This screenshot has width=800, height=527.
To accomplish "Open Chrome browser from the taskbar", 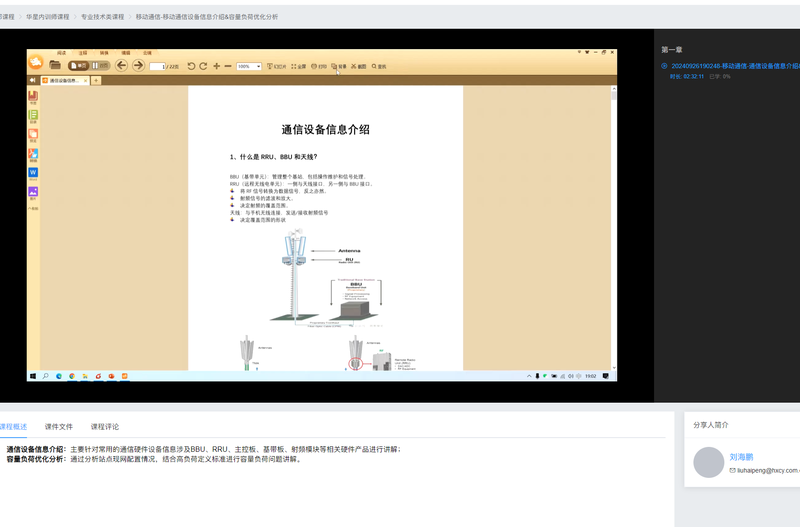I will [x=72, y=376].
